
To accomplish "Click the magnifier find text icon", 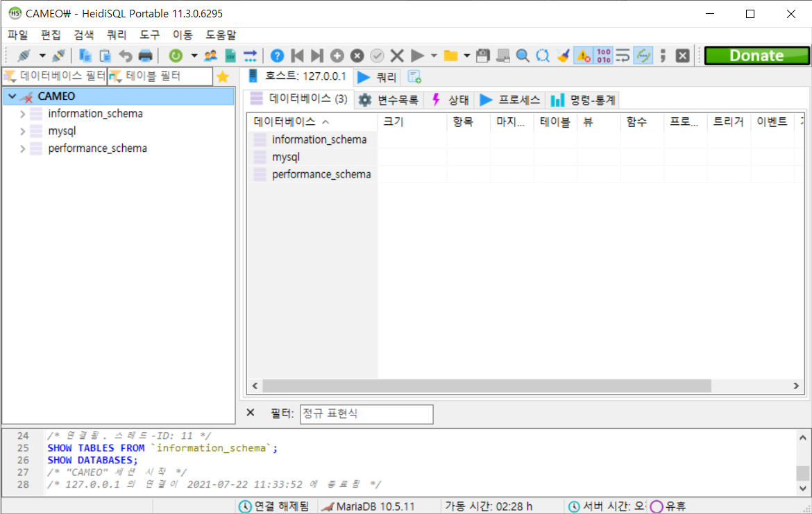I will (523, 55).
